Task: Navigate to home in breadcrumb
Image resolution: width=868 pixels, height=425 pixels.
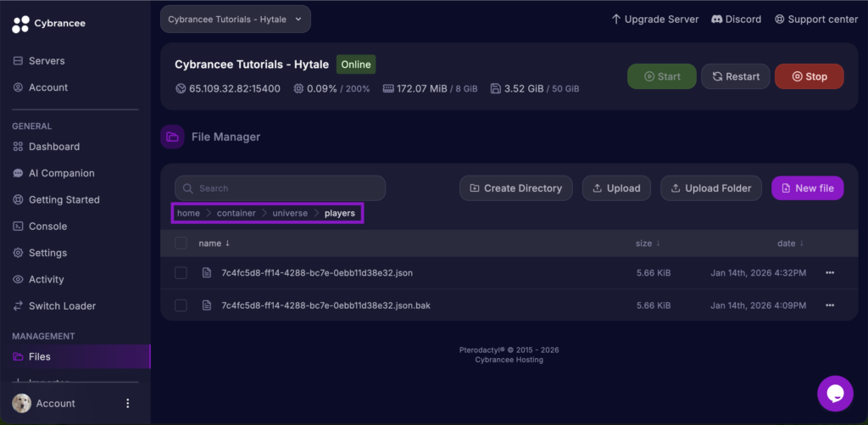Action: tap(188, 213)
